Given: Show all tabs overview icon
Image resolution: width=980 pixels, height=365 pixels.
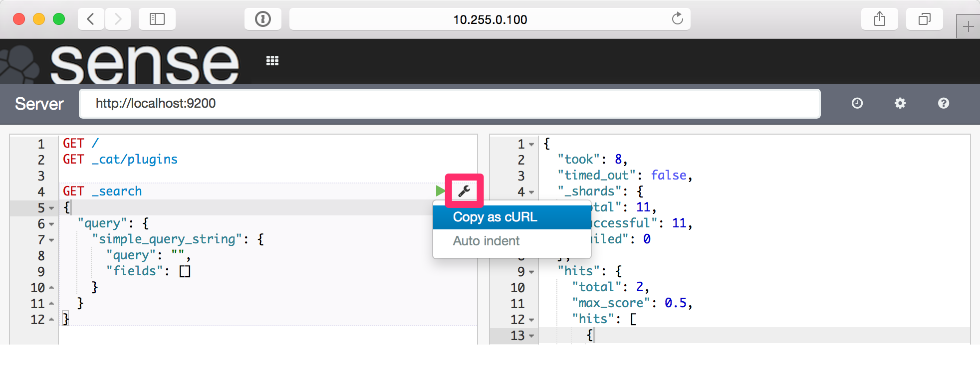Looking at the screenshot, I should pos(924,19).
